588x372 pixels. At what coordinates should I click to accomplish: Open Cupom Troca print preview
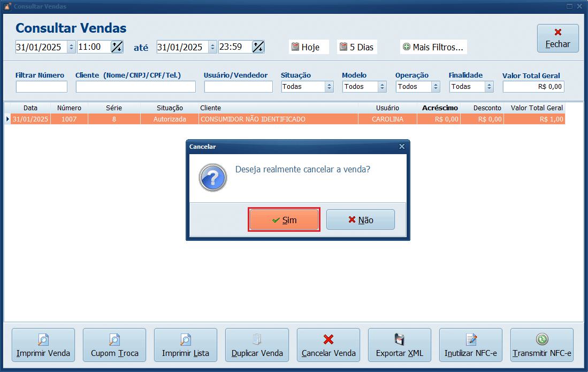[x=114, y=345]
